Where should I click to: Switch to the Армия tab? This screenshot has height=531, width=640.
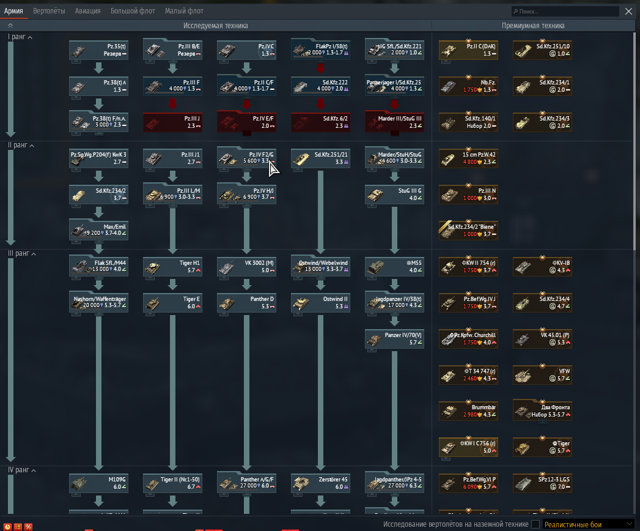pos(13,11)
